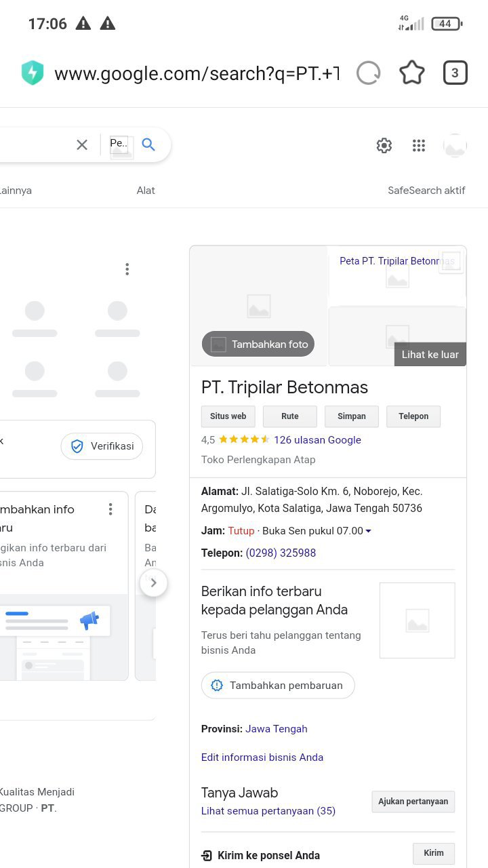The width and height of the screenshot is (488, 868).
Task: Stop page loading with spinner icon
Action: [368, 73]
